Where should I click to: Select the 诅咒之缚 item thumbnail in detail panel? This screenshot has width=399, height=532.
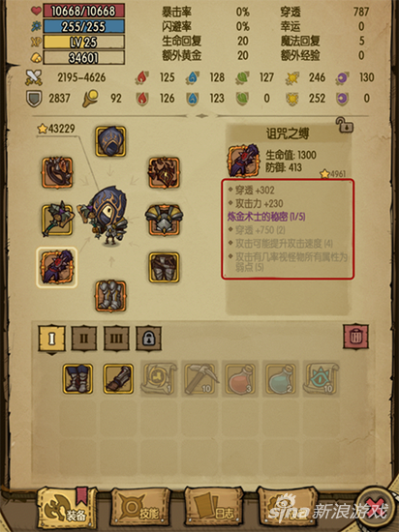pos(243,161)
